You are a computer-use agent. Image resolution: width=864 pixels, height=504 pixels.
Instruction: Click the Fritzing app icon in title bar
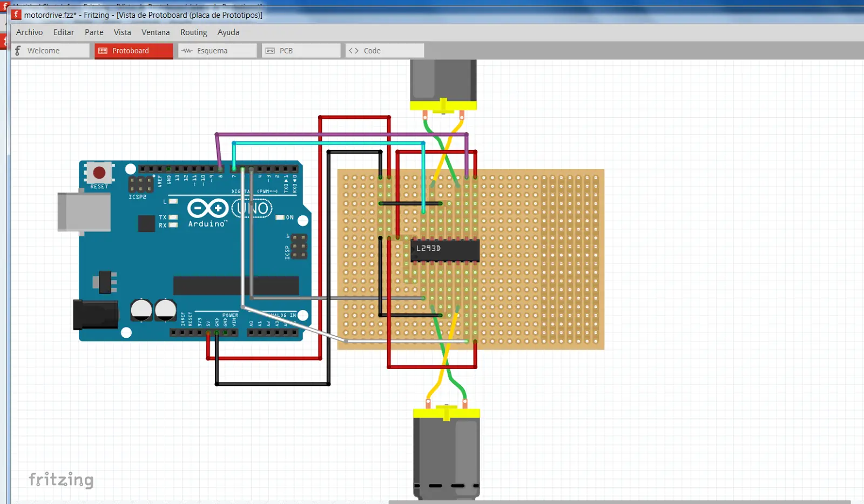point(16,15)
